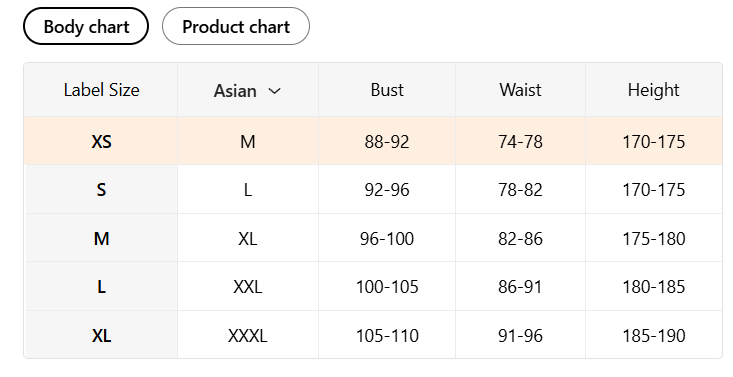
Task: Click the chevron next to Asian
Action: pyautogui.click(x=275, y=91)
